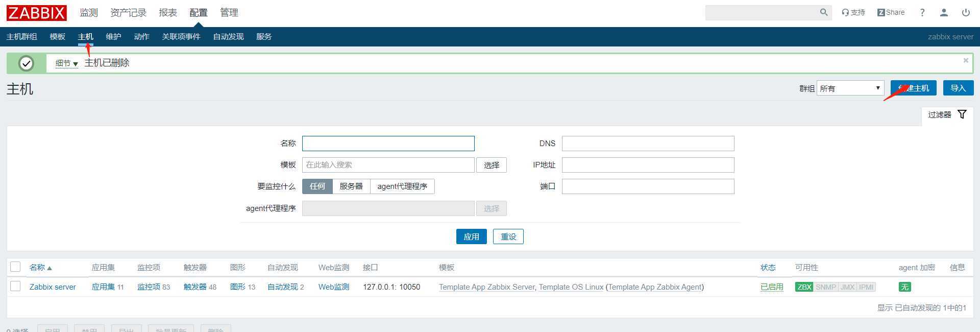This screenshot has height=332, width=980.
Task: Focus the 模板 search field
Action: point(388,165)
